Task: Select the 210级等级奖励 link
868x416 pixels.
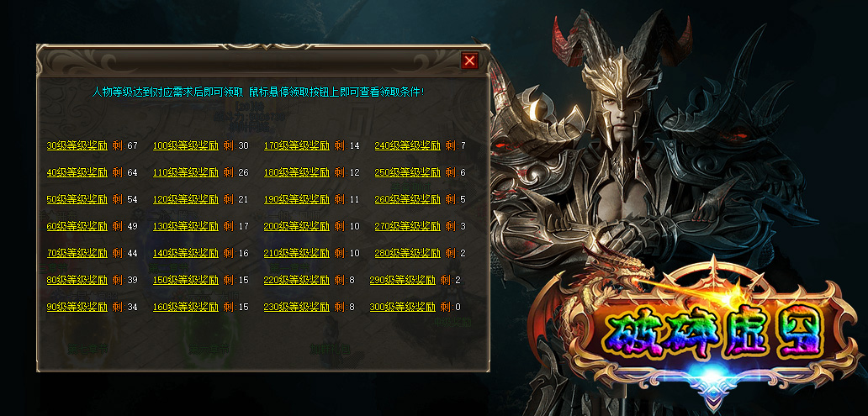Action: 296,253
